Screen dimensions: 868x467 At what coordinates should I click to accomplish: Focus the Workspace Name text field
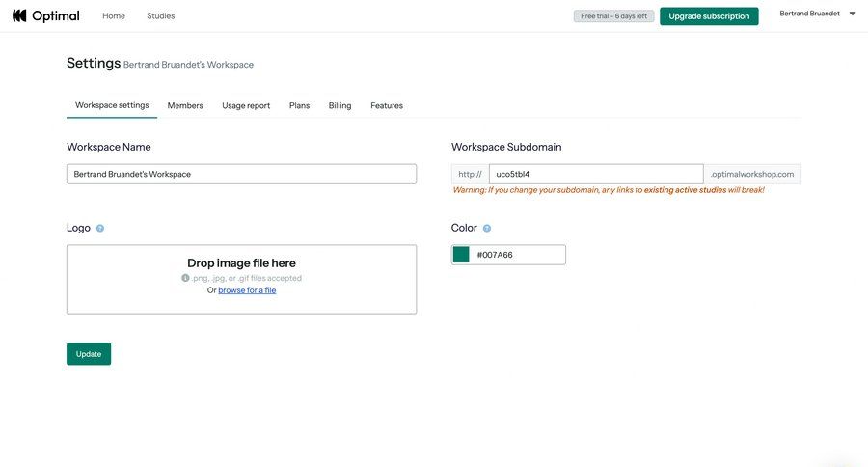point(241,174)
